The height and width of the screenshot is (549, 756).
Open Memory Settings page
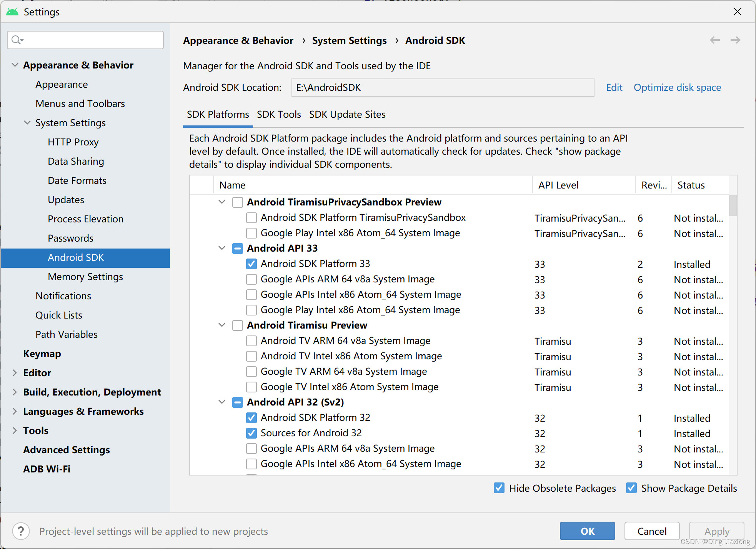click(85, 277)
